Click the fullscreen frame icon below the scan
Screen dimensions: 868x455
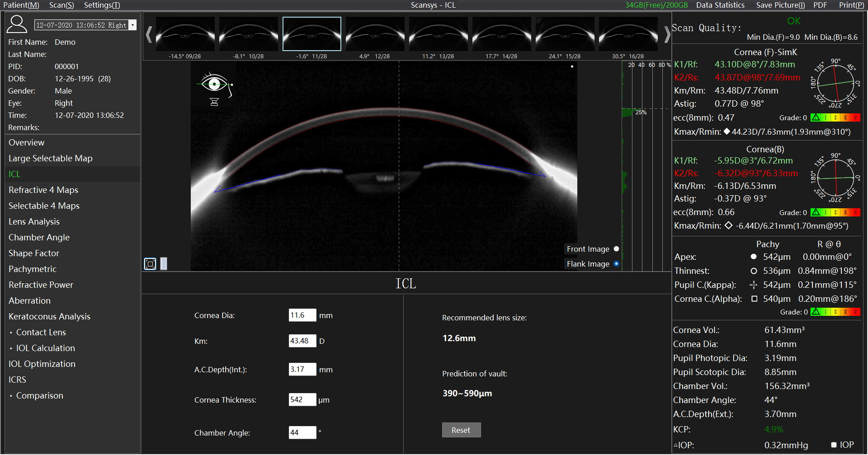click(x=150, y=264)
